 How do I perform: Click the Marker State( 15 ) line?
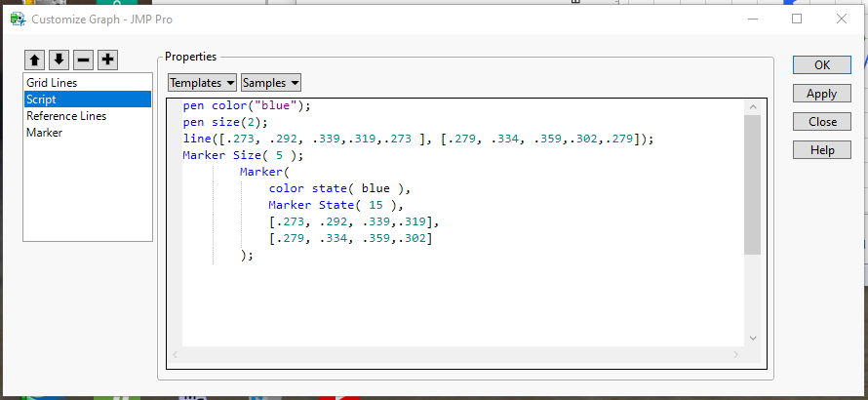pyautogui.click(x=336, y=206)
